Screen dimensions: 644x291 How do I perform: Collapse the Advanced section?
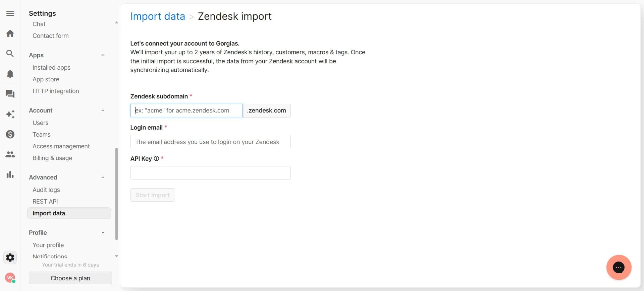(103, 177)
